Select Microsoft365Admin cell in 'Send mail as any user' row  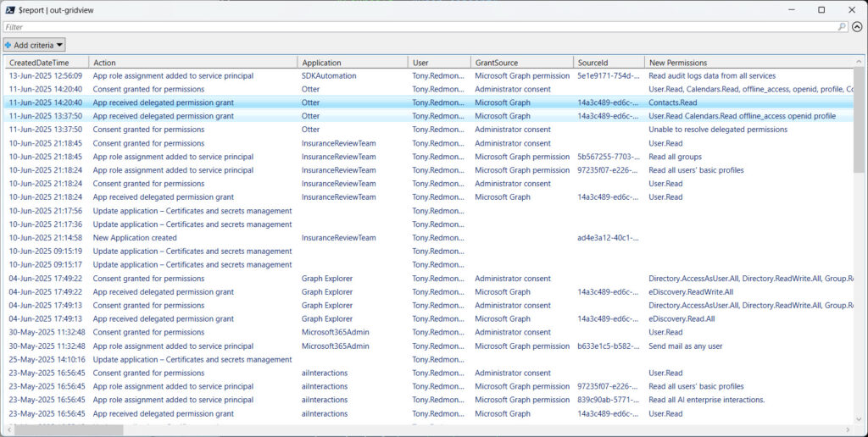[x=336, y=346]
